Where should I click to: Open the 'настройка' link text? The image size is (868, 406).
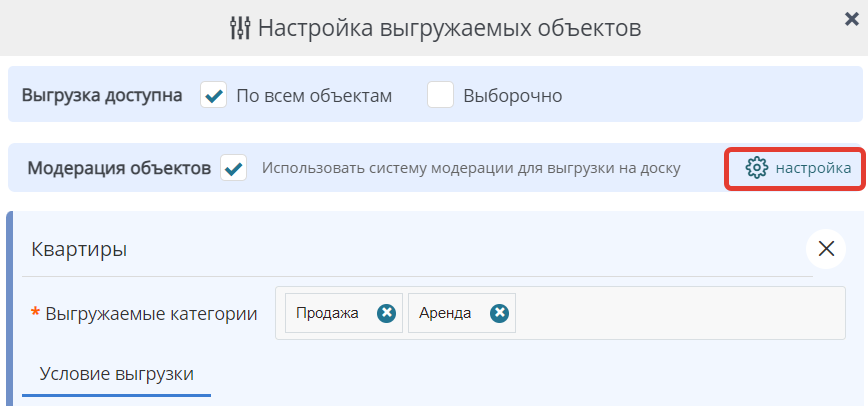(x=813, y=168)
